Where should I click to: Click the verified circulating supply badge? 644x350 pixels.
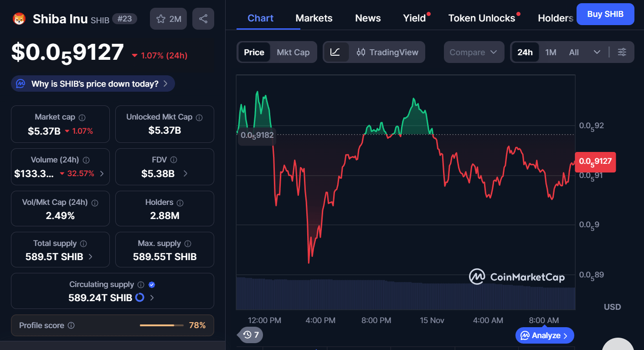(x=152, y=285)
